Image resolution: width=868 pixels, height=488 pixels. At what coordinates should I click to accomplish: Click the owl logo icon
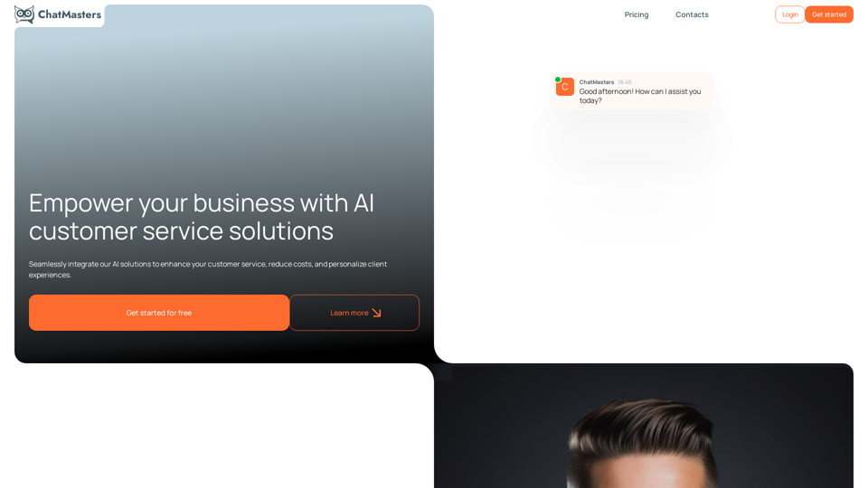point(24,14)
